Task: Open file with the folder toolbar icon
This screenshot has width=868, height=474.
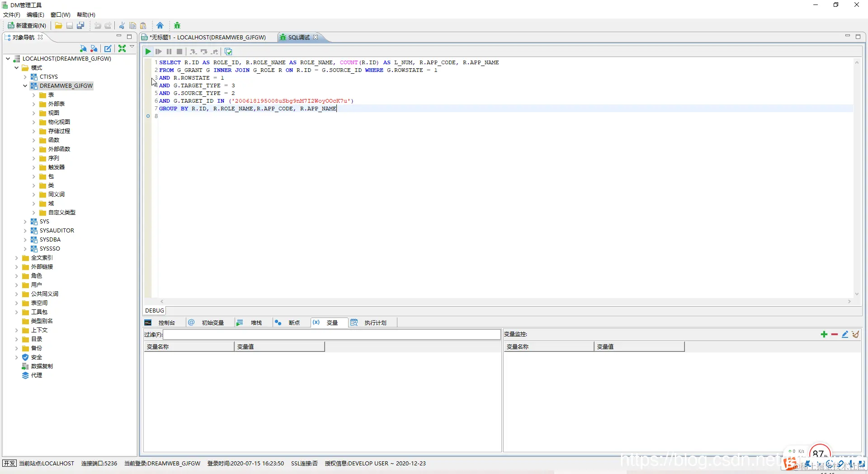Action: click(x=58, y=25)
